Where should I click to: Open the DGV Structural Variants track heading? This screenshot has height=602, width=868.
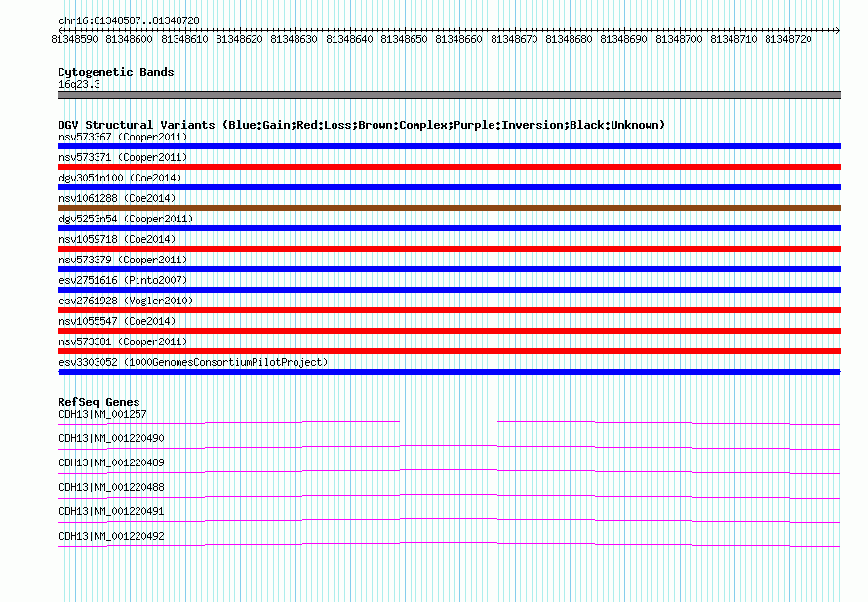tap(362, 125)
